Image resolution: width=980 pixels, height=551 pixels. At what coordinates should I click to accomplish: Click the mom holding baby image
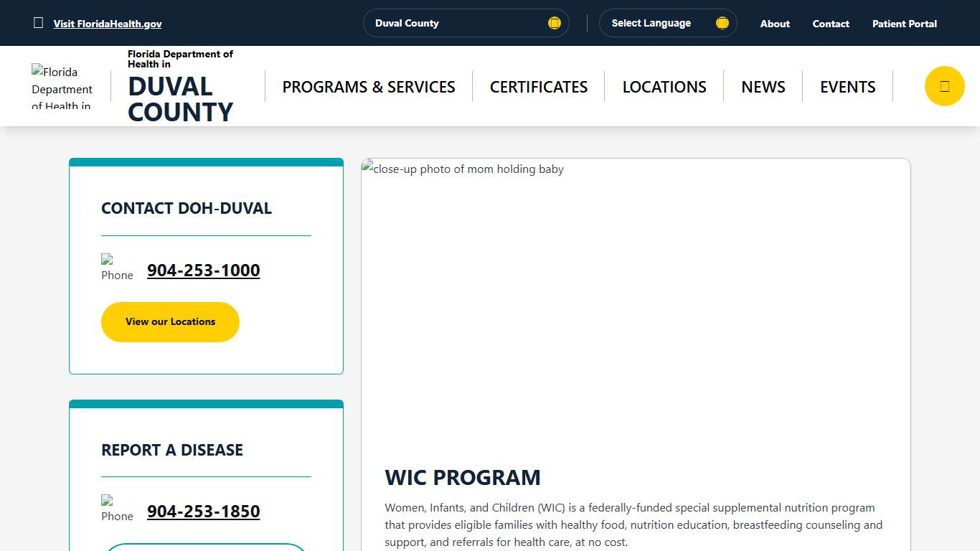click(x=636, y=301)
